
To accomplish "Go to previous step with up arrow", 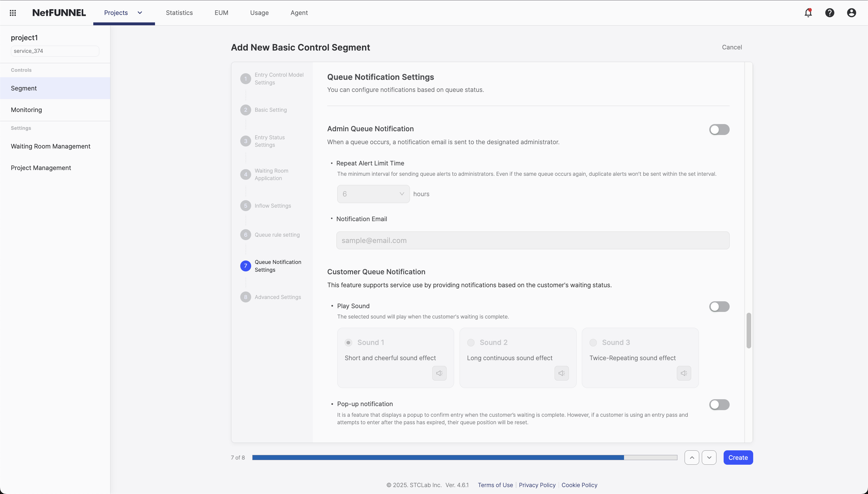I will 692,457.
